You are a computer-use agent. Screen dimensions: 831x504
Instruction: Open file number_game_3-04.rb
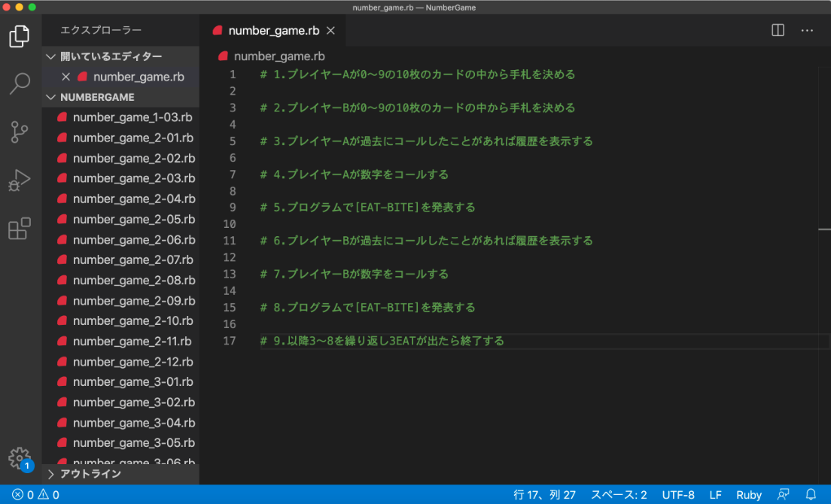(120, 423)
